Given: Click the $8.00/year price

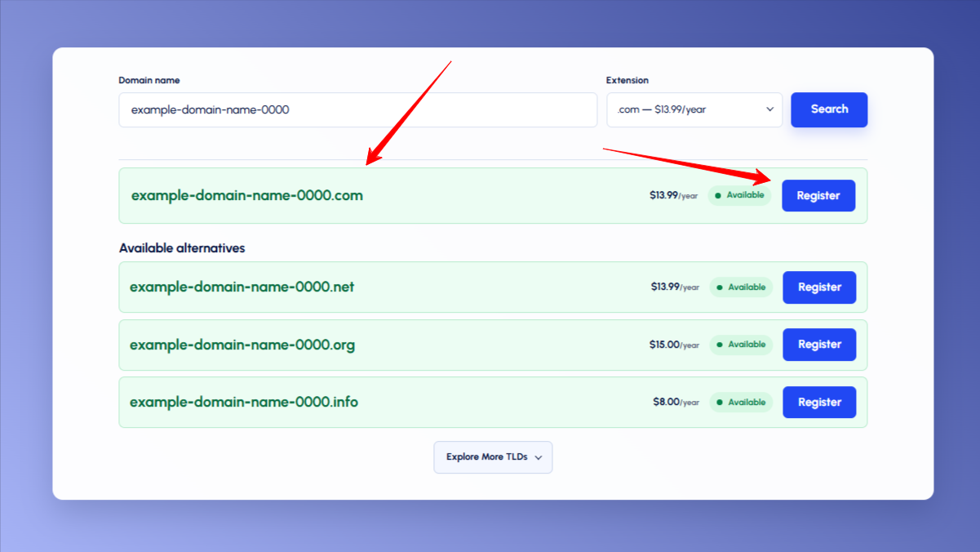Looking at the screenshot, I should click(676, 403).
